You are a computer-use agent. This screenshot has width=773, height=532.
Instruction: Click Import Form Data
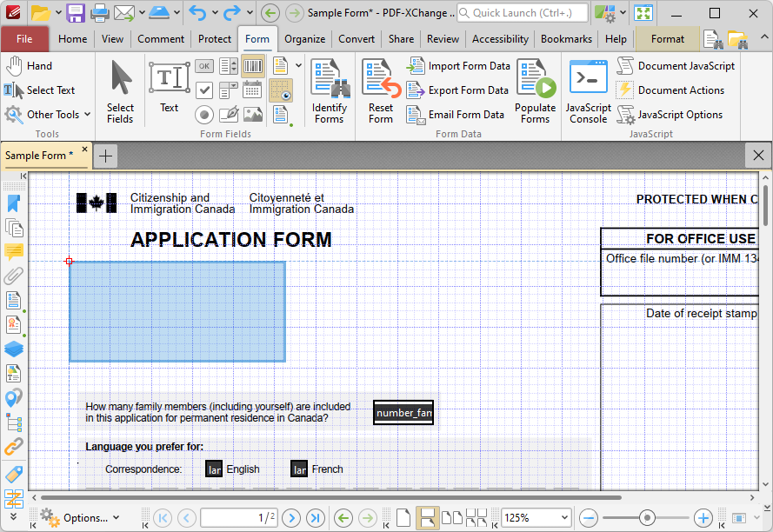(x=459, y=66)
